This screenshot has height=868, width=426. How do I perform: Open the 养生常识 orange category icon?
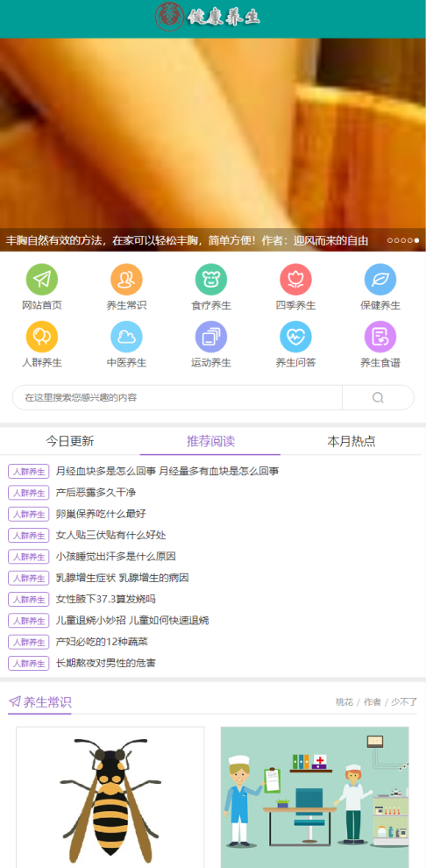point(127,279)
